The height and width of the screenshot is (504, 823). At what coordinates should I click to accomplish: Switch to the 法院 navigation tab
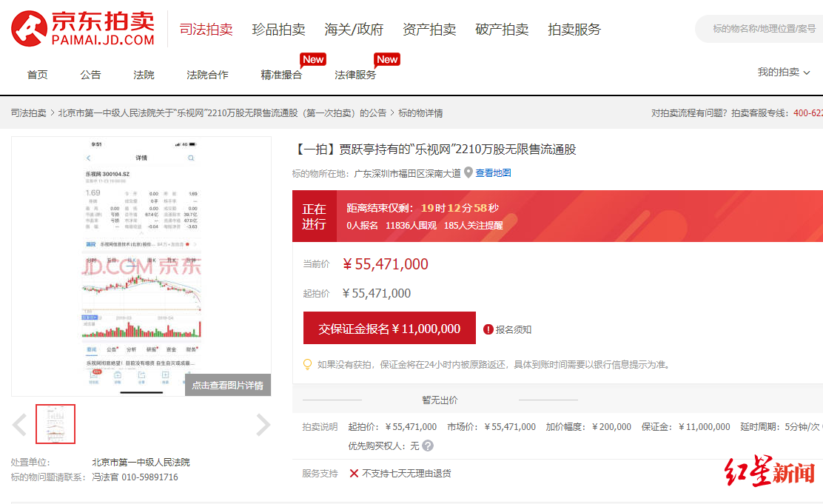[x=144, y=74]
